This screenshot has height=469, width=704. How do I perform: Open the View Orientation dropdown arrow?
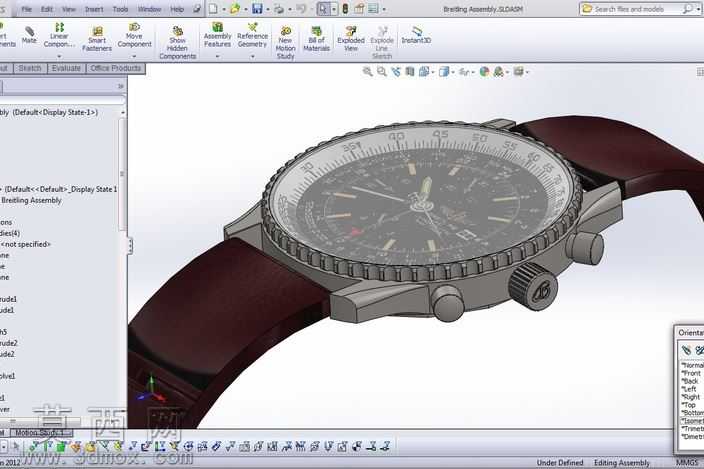pos(432,72)
